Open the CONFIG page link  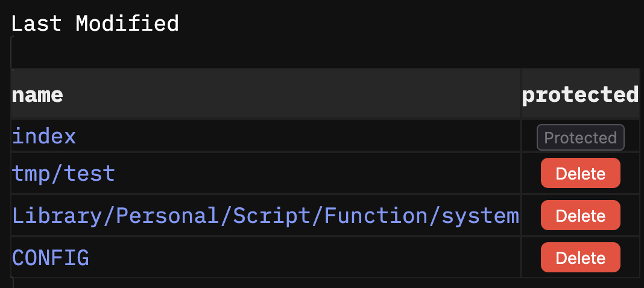pyautogui.click(x=51, y=258)
